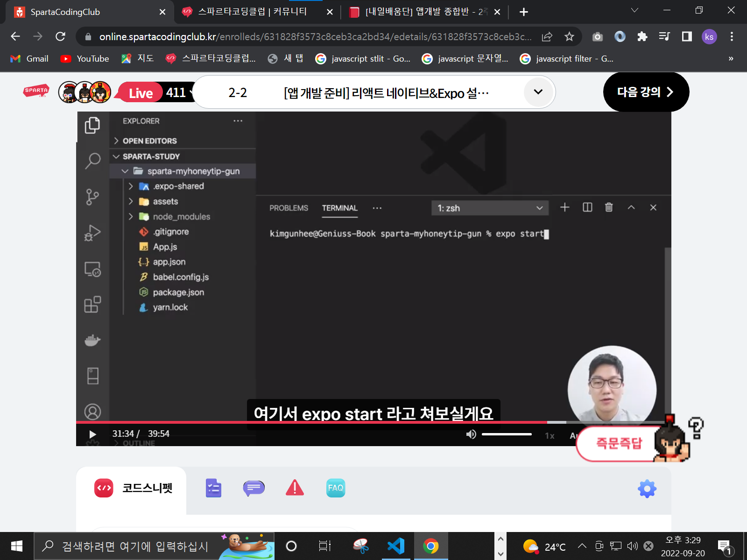The height and width of the screenshot is (560, 747).
Task: Open VS Code Source Control icon
Action: 92,197
